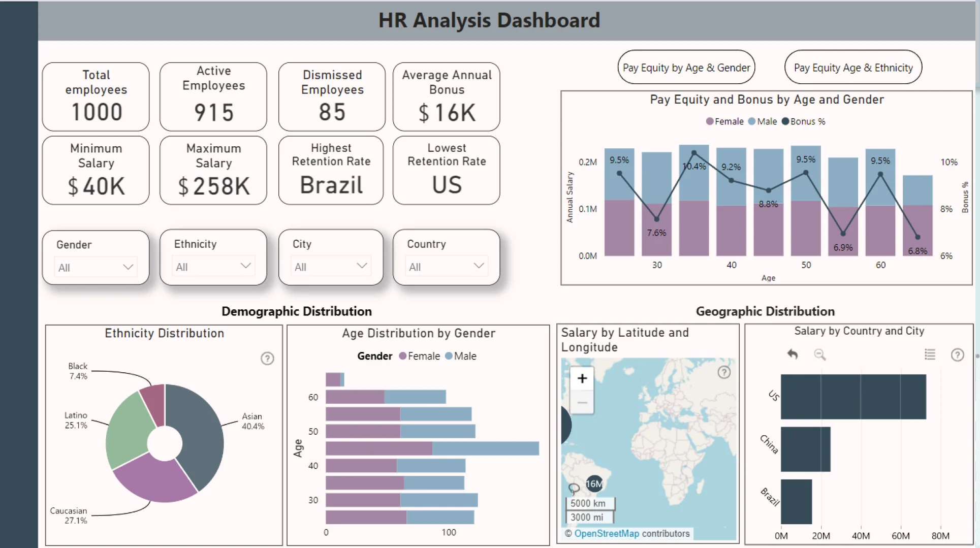This screenshot has height=548, width=980.
Task: Click the 16M bubble on the map
Action: [594, 484]
